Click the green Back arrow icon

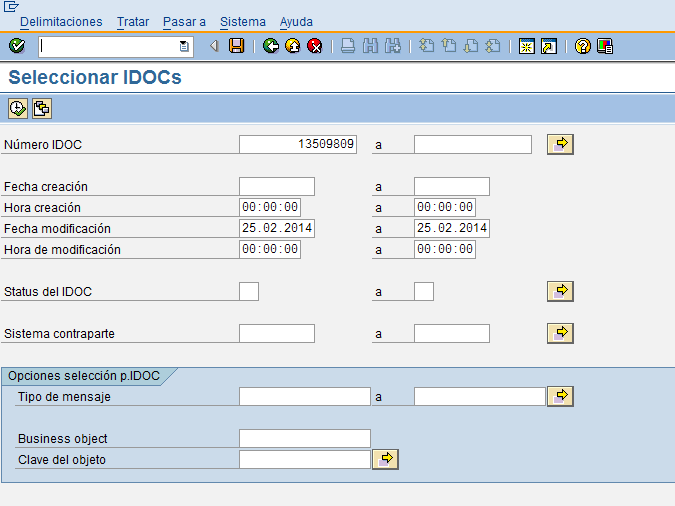pyautogui.click(x=271, y=46)
